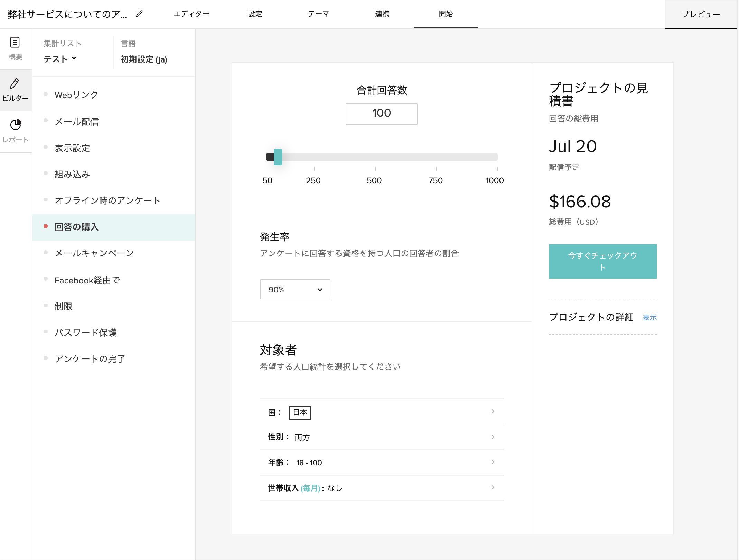Expand the 世帯収入 targeting row
Viewport: 739px width, 560px height.
coord(493,488)
